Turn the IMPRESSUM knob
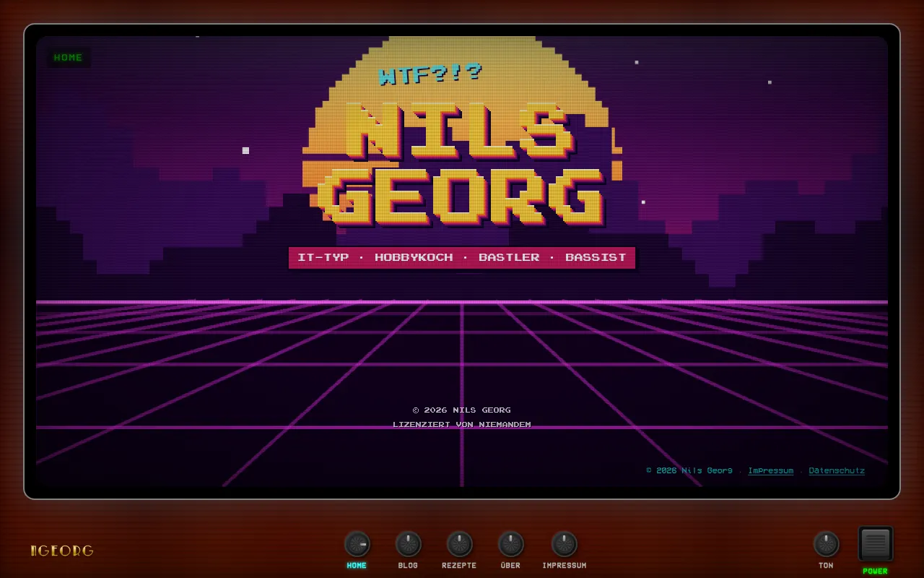This screenshot has width=924, height=578. [x=564, y=544]
